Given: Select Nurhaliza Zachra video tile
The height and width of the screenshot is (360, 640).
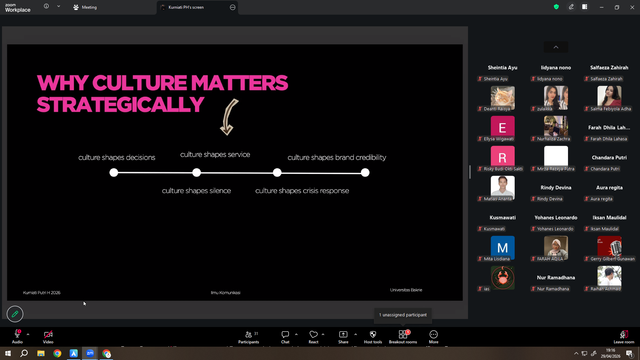Looking at the screenshot, I should [x=556, y=127].
